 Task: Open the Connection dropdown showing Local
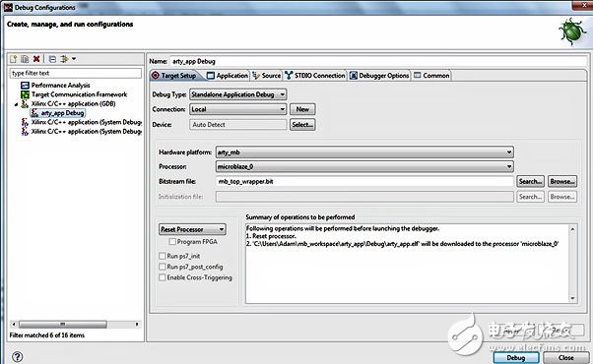pyautogui.click(x=237, y=109)
